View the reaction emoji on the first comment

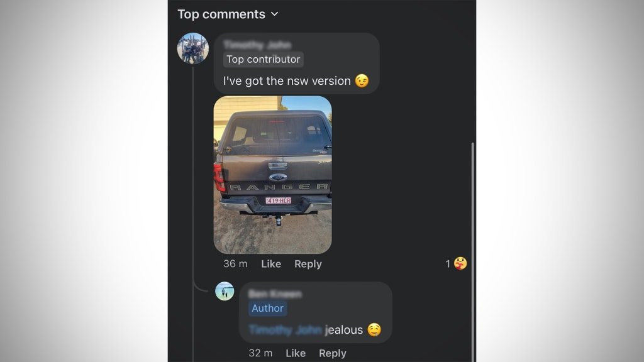click(460, 264)
